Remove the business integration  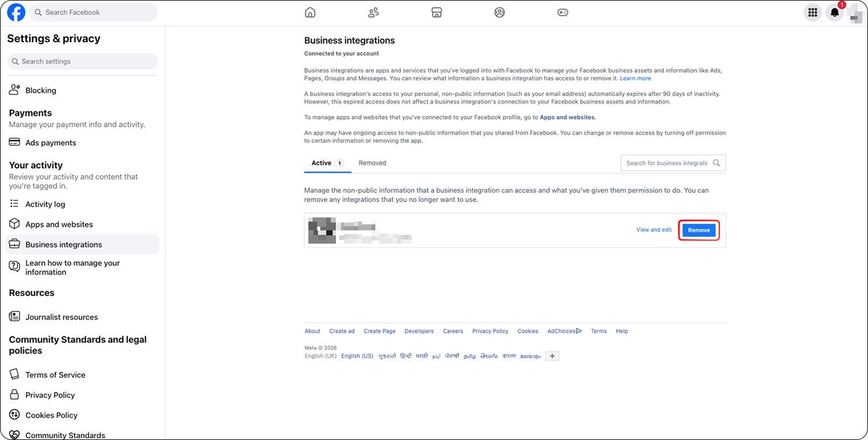click(698, 230)
